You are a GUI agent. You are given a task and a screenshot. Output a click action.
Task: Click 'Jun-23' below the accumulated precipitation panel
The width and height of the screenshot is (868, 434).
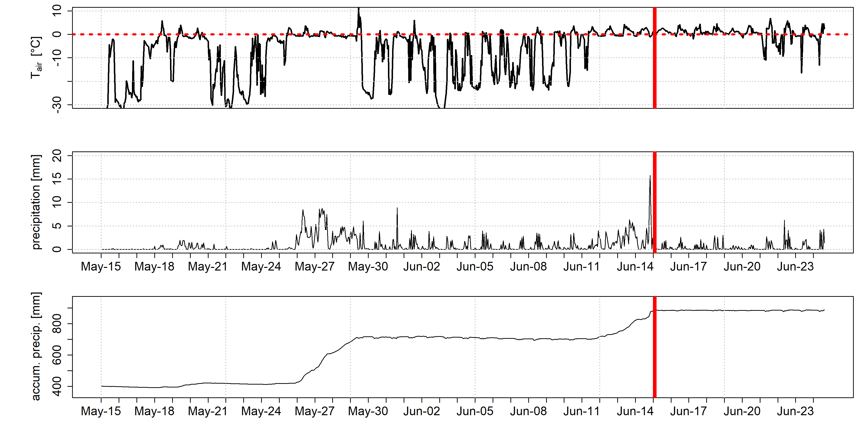pyautogui.click(x=795, y=411)
